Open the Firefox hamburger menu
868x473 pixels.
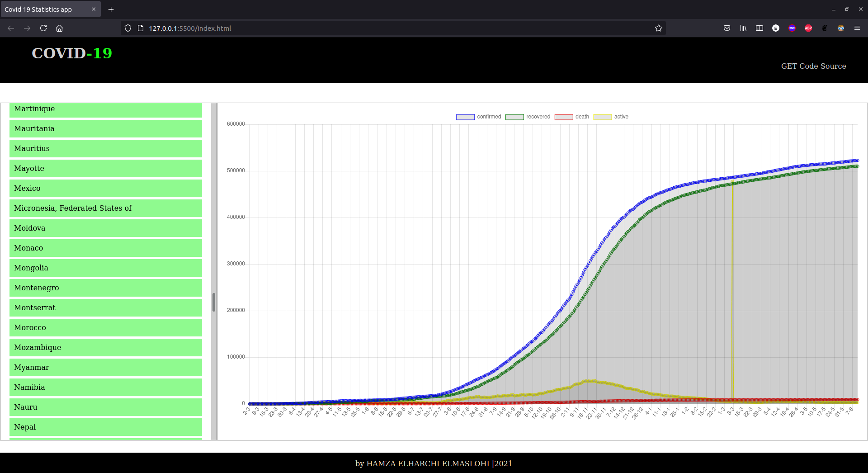point(857,28)
